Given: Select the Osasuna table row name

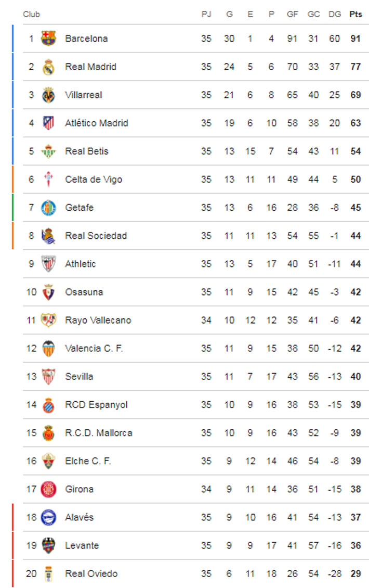Looking at the screenshot, I should (84, 292).
